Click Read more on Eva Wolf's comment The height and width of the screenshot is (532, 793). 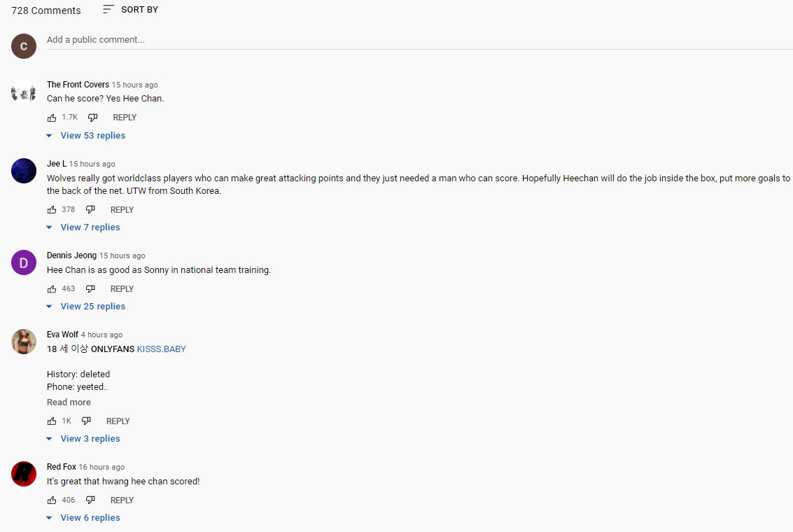(x=69, y=402)
